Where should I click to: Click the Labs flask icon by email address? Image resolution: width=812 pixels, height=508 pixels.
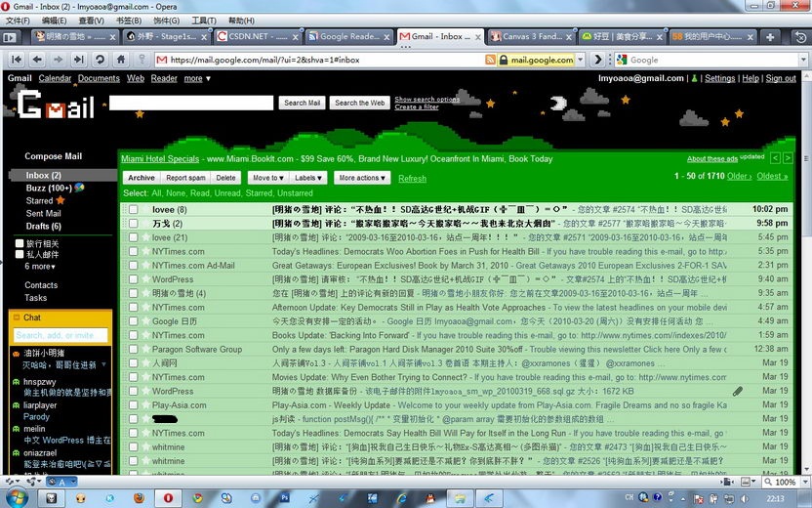(x=695, y=79)
